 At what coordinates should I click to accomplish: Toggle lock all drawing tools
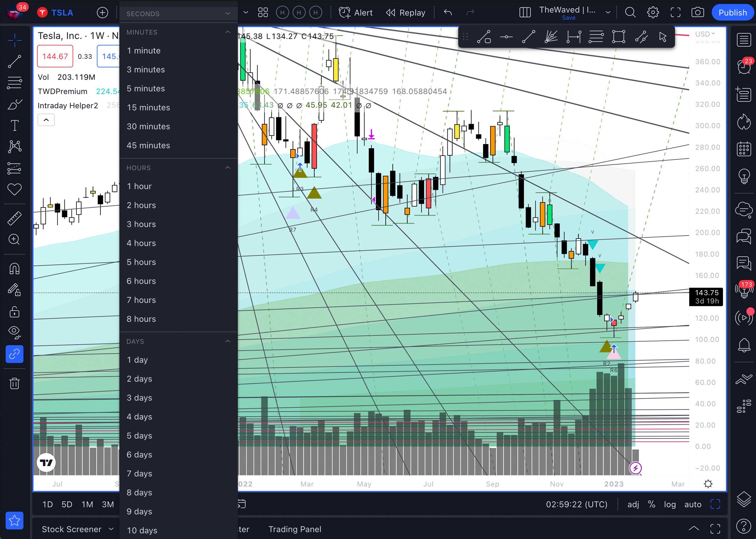pos(14,312)
